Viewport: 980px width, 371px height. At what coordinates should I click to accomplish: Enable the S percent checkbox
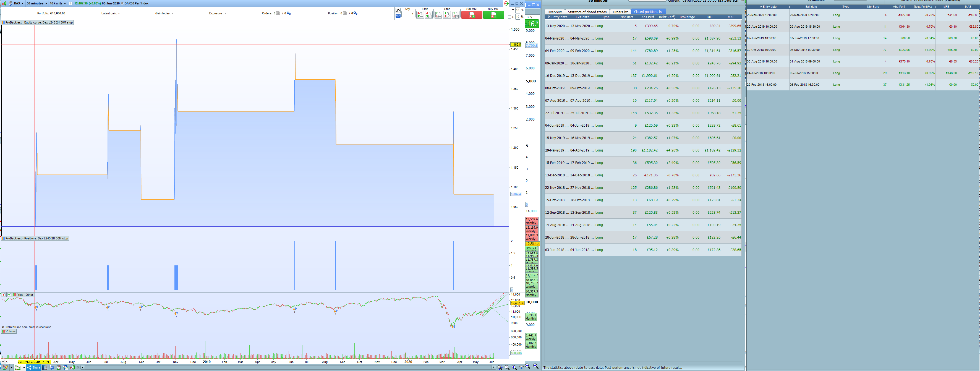(510, 17)
